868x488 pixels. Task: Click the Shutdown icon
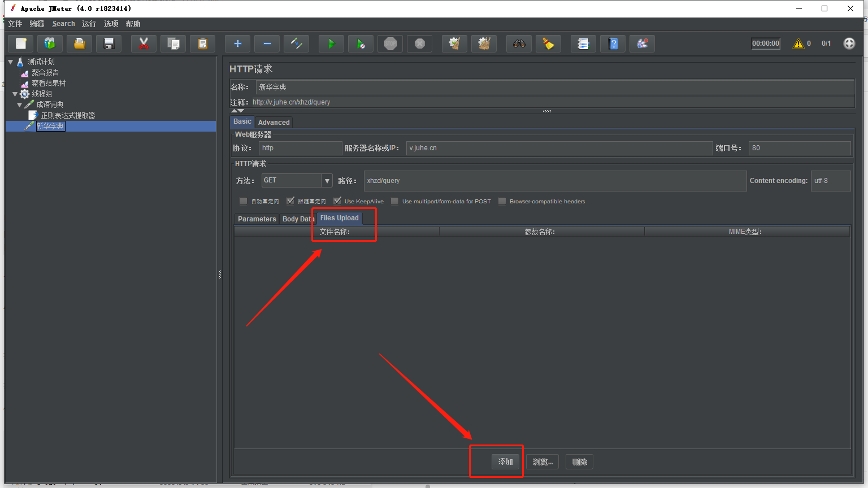tap(419, 43)
